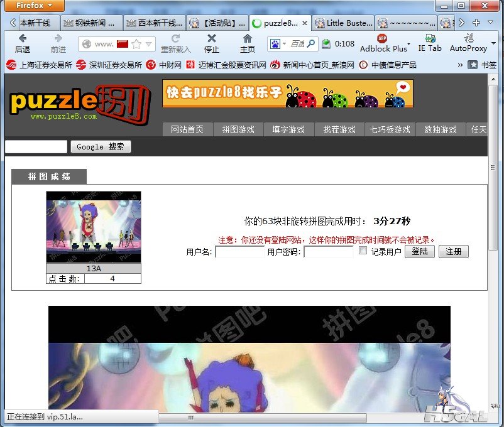Click the 拼图成绩 section header
The image size is (504, 427).
49,176
